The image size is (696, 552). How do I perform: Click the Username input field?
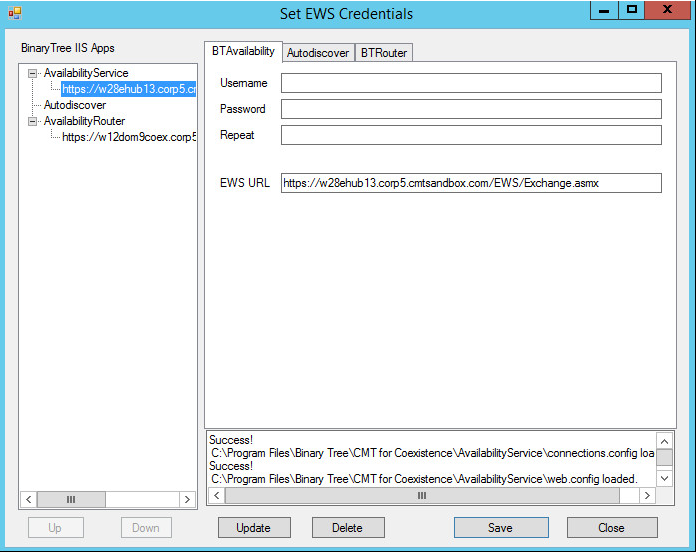[x=471, y=83]
